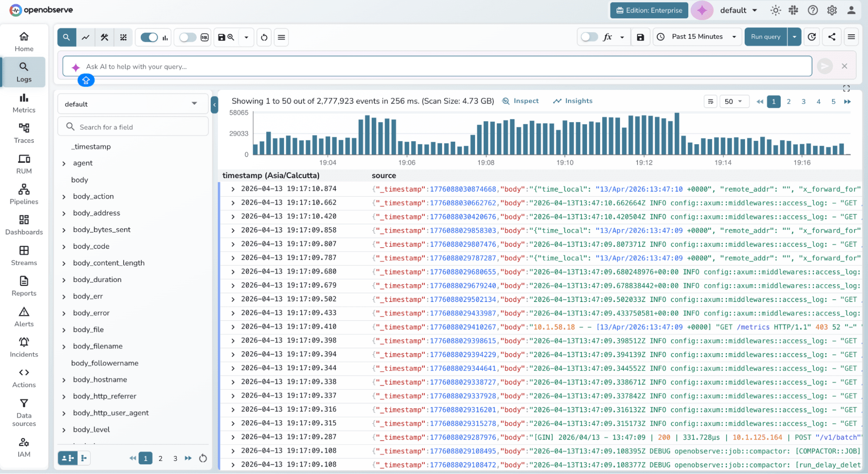Turn on the function editor toggle

pos(589,37)
